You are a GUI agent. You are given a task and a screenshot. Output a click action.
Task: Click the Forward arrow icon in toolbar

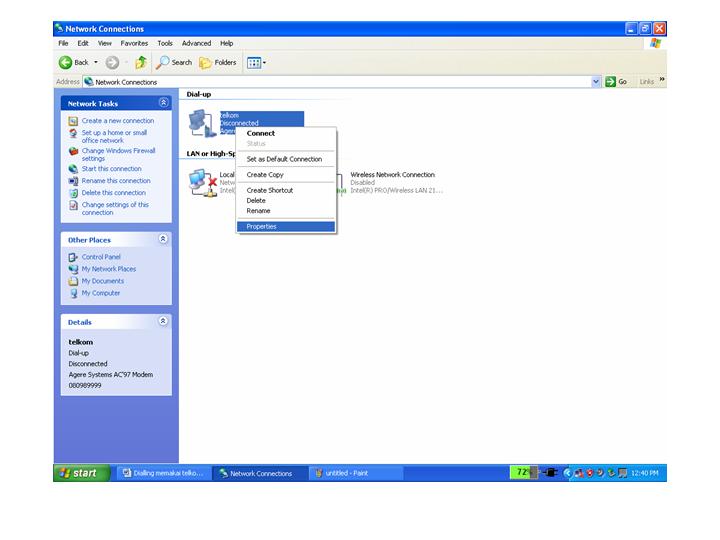pos(112,62)
